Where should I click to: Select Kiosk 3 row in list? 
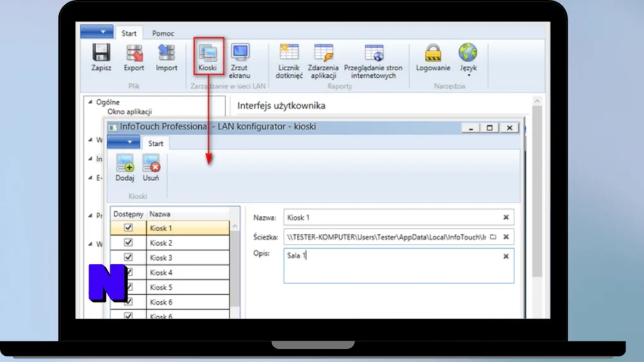(170, 258)
